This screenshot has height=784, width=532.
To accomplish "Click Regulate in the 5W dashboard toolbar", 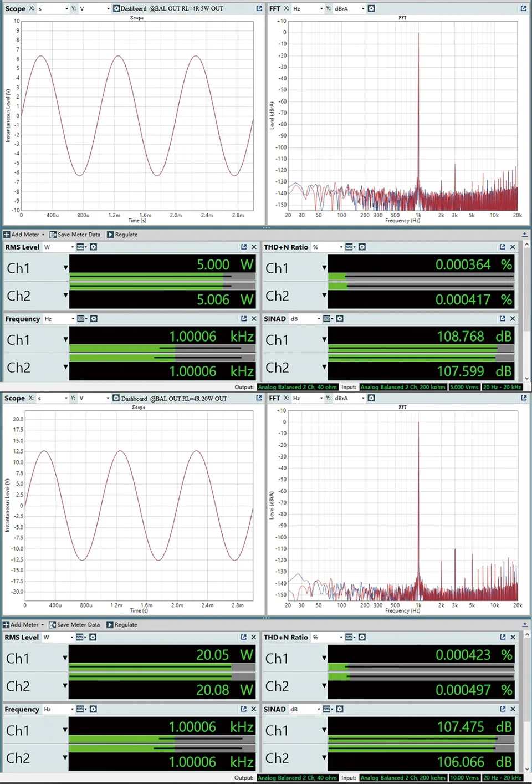I will click(x=122, y=235).
